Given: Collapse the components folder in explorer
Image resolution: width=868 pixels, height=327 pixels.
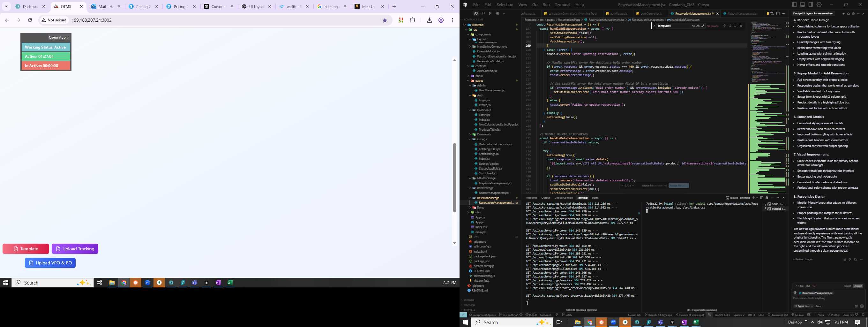Looking at the screenshot, I should pos(483,34).
